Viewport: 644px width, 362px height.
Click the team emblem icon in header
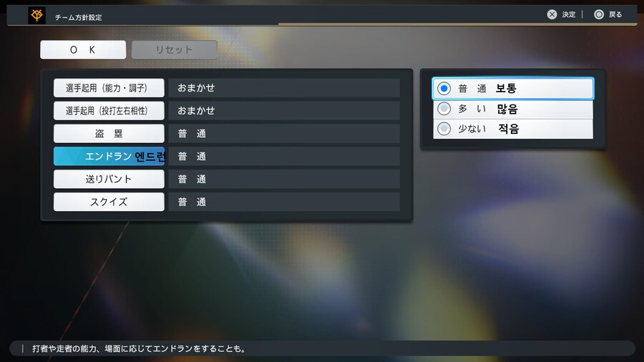(37, 15)
